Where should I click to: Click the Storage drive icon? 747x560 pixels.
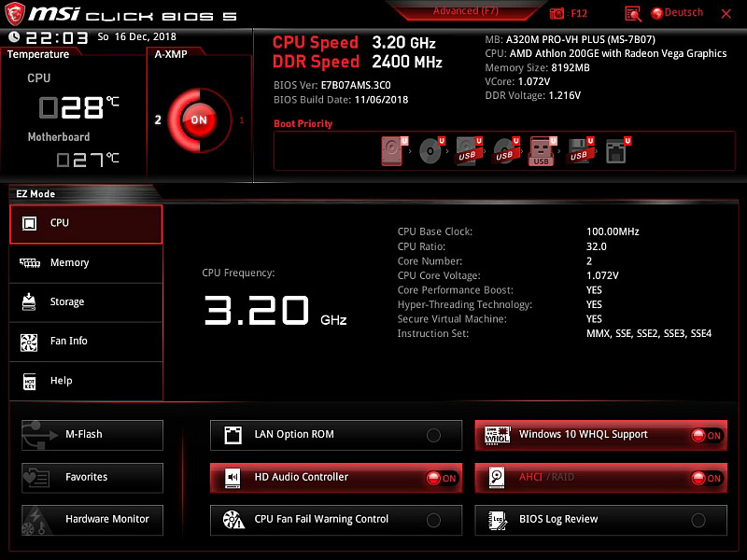(x=29, y=301)
